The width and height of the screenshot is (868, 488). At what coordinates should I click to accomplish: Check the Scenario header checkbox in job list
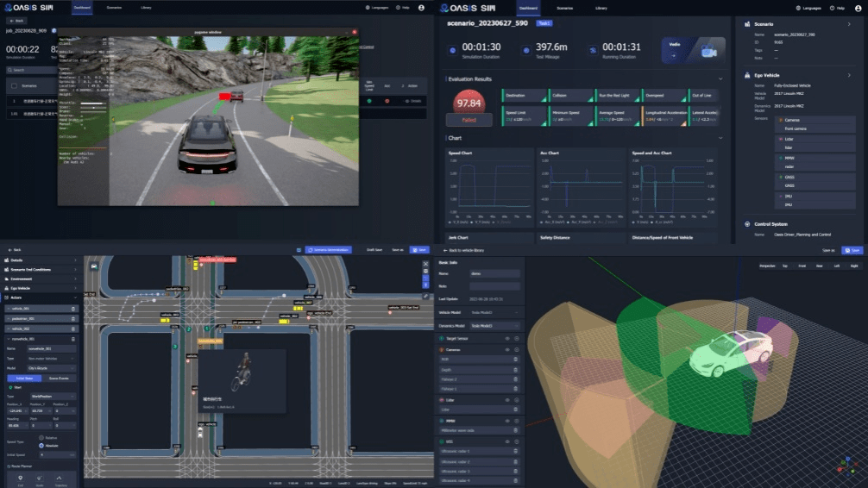coord(15,85)
